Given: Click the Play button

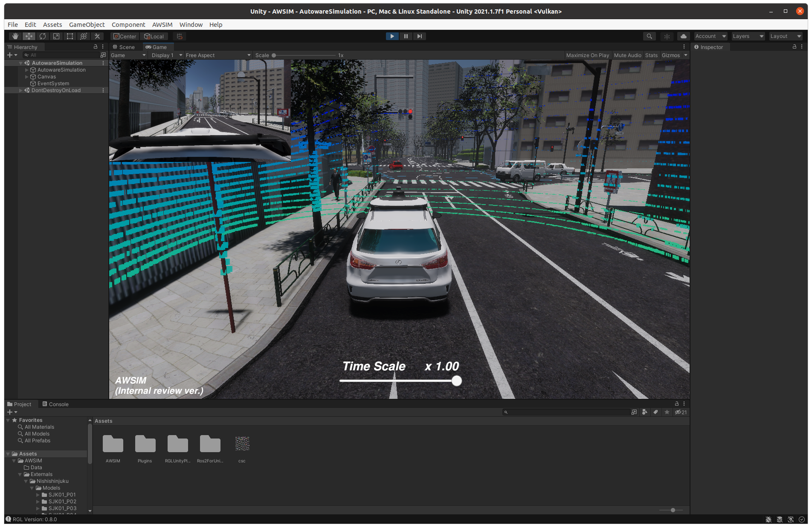Looking at the screenshot, I should coord(392,36).
